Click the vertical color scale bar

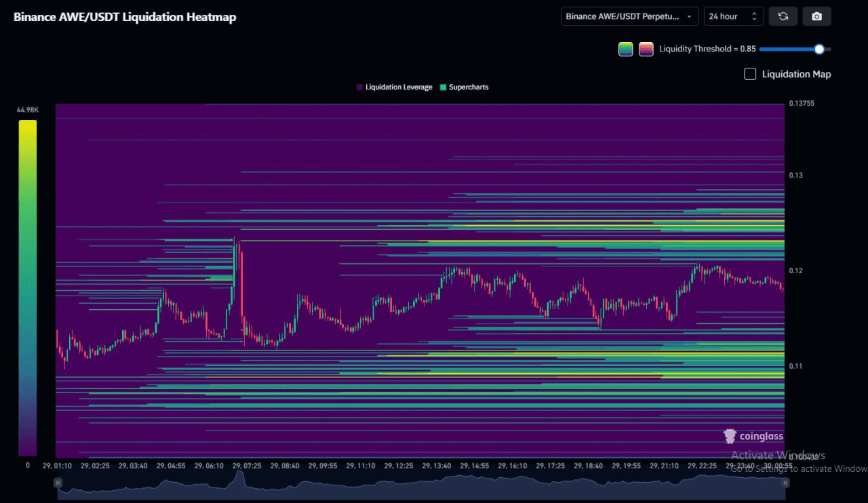pos(27,287)
